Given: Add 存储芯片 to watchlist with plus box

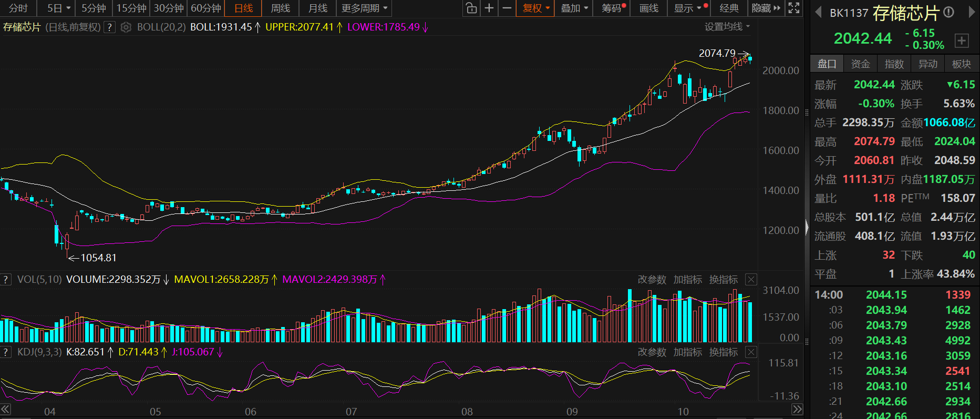Looking at the screenshot, I should click(x=962, y=40).
